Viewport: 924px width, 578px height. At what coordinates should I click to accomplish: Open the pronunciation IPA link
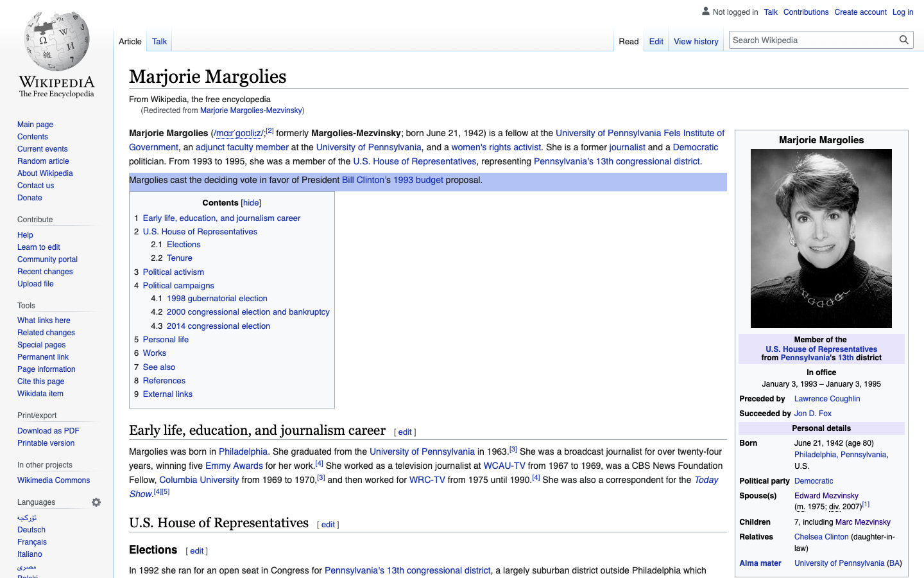tap(237, 134)
